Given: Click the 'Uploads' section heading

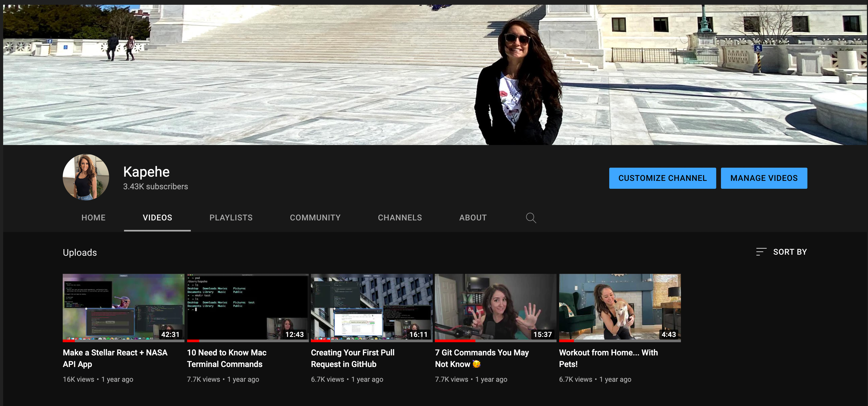Looking at the screenshot, I should 80,253.
